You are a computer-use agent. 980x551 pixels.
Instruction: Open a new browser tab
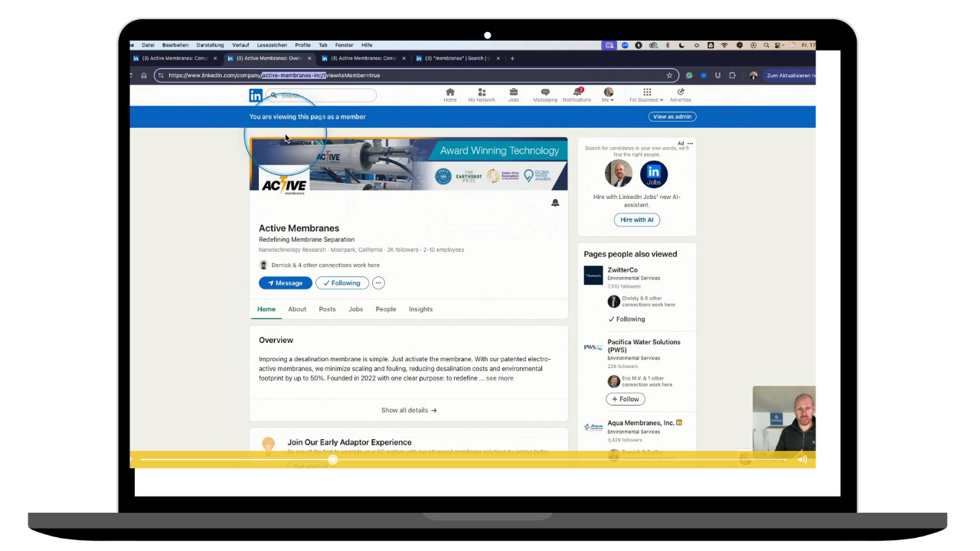pyautogui.click(x=512, y=58)
